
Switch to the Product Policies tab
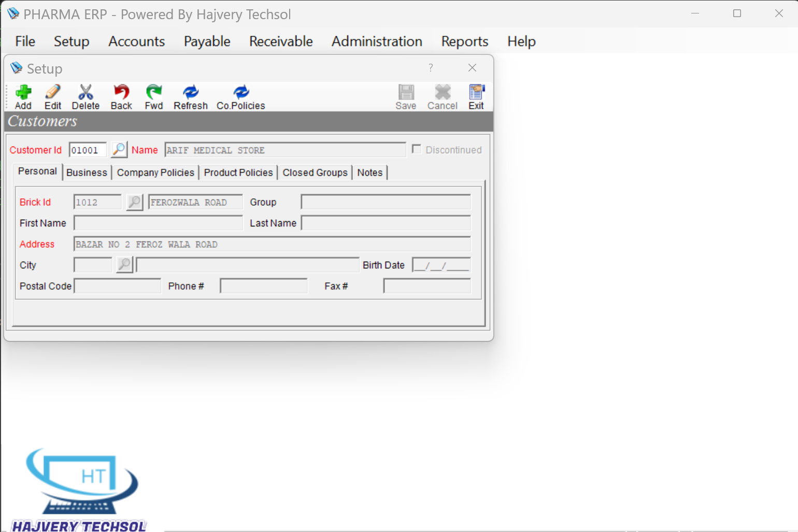point(238,172)
